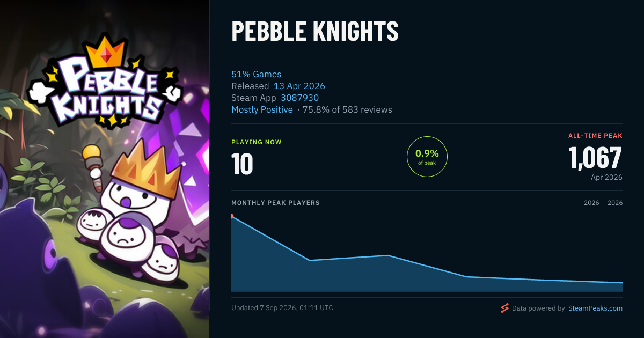Screen dimensions: 644x338
Task: Click the yellow torch in the artwork
Action: pos(93,166)
